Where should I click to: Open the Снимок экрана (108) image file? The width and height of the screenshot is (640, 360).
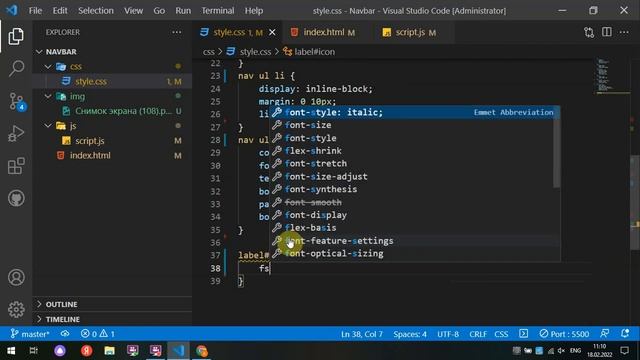click(x=112, y=111)
